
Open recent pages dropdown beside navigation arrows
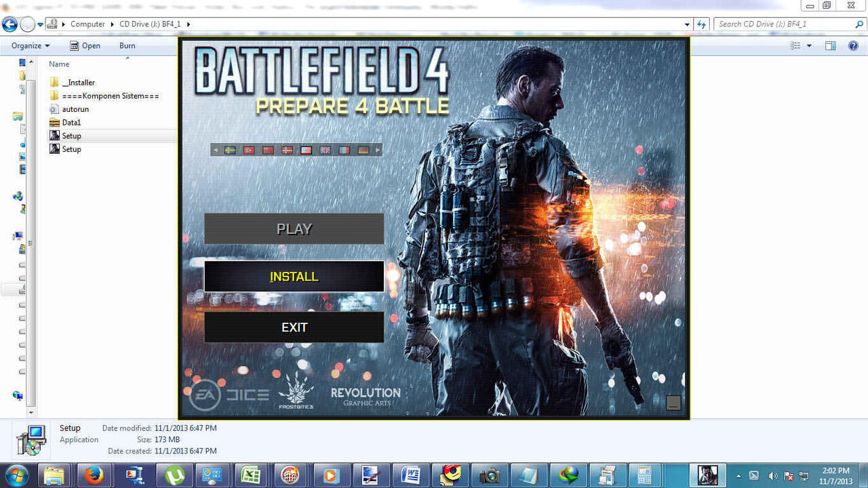pyautogui.click(x=40, y=24)
